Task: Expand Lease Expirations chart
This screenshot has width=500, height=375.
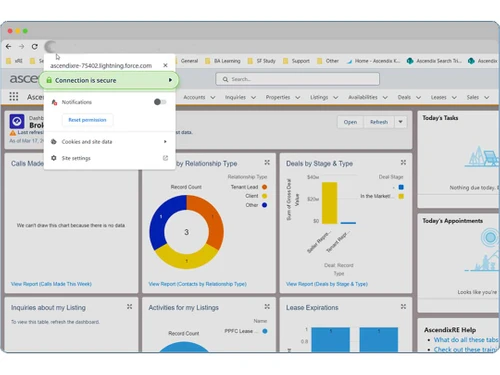Action: point(403,306)
